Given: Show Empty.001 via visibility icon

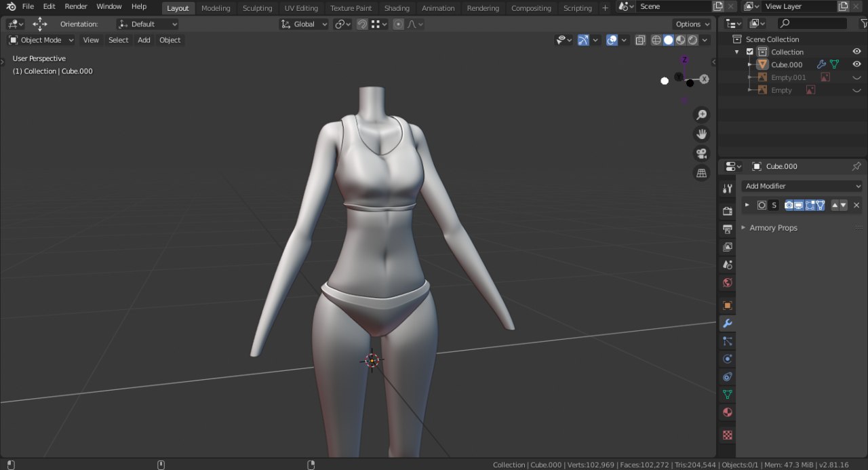Looking at the screenshot, I should click(856, 77).
